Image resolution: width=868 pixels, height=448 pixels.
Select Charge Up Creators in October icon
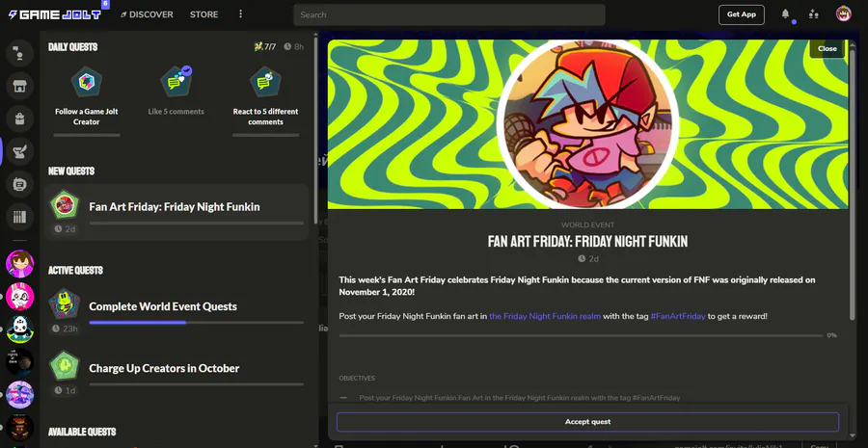click(65, 366)
